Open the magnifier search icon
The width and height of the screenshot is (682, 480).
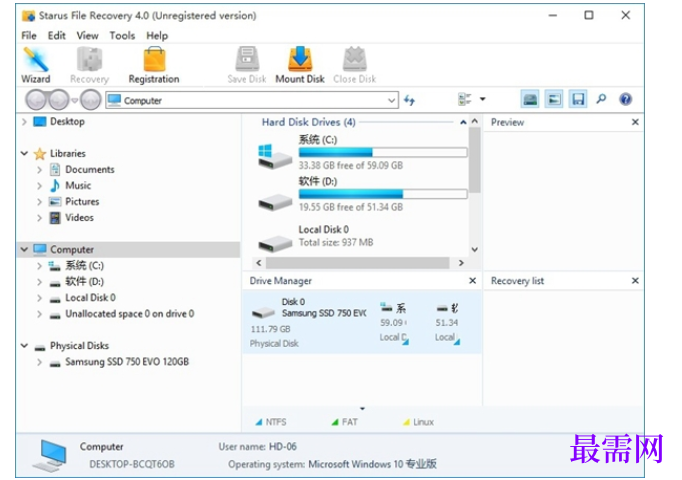[601, 100]
